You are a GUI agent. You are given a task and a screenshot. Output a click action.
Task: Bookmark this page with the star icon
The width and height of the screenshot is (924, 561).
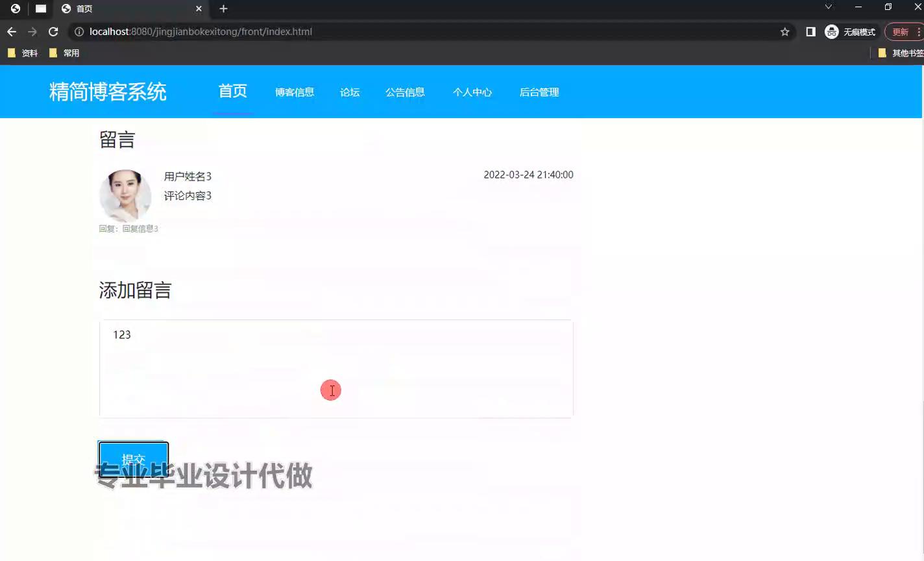pos(785,31)
